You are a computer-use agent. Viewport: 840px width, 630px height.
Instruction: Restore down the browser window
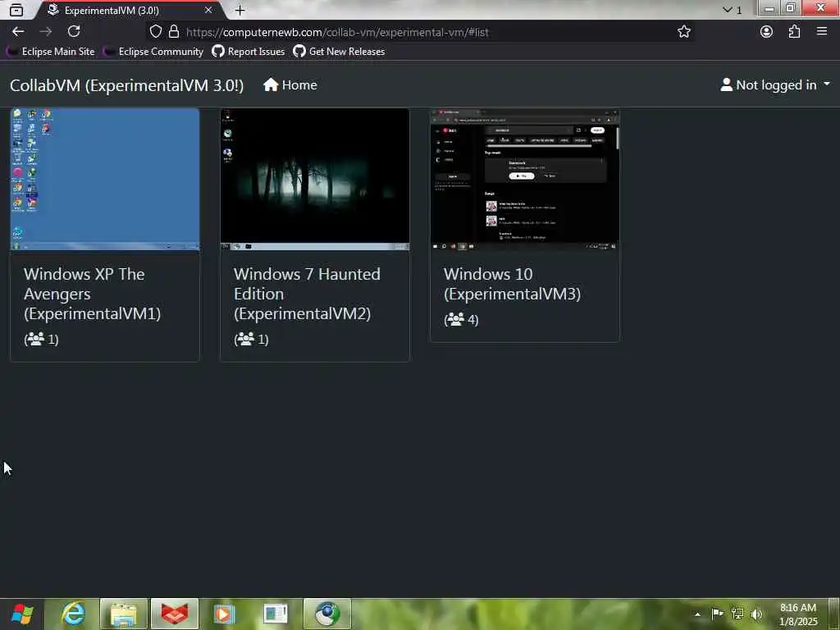pyautogui.click(x=791, y=8)
